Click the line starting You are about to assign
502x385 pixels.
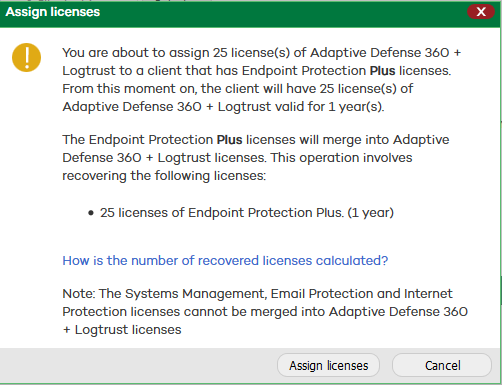(x=262, y=53)
